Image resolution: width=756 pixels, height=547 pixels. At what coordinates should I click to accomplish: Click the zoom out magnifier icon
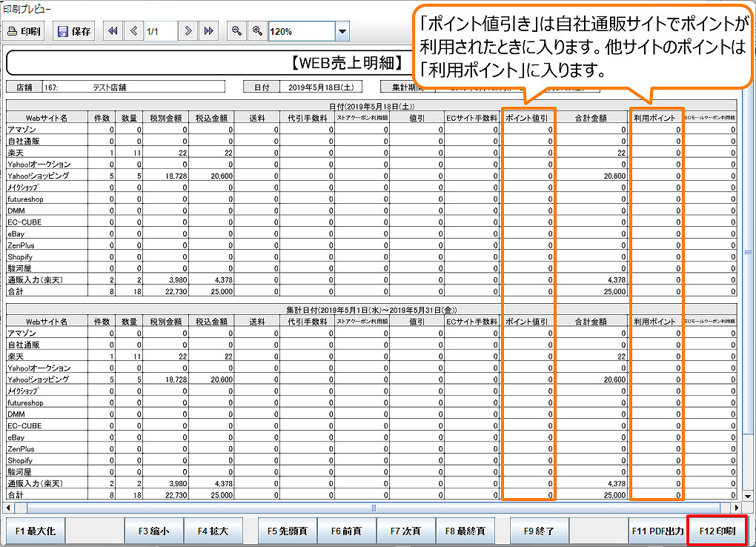click(x=236, y=31)
